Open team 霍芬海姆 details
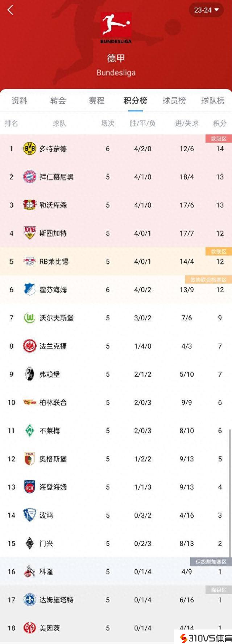This screenshot has height=644, width=232. pyautogui.click(x=53, y=290)
